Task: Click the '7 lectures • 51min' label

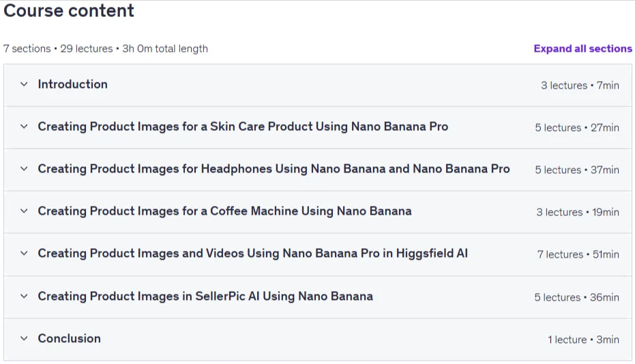Action: (x=578, y=254)
